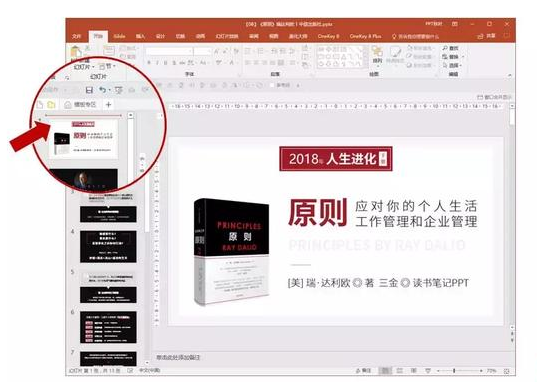Open the Undo history dropdown arrow

pyautogui.click(x=109, y=90)
